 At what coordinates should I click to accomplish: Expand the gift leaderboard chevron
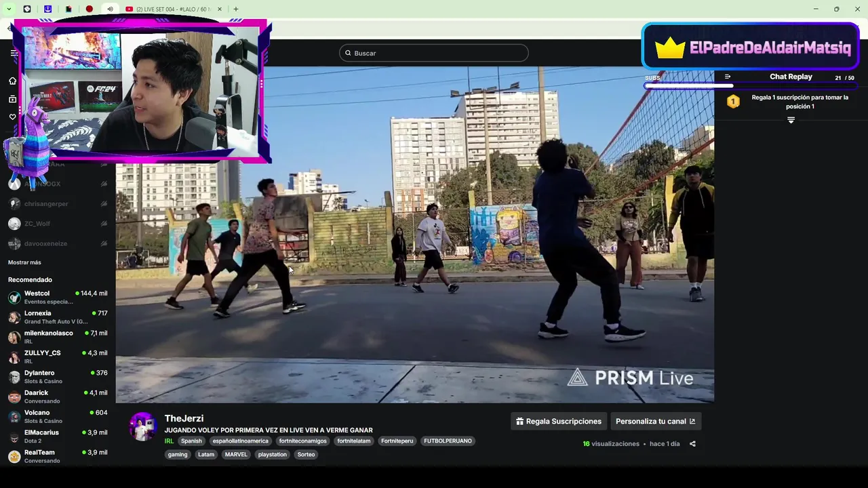(791, 120)
